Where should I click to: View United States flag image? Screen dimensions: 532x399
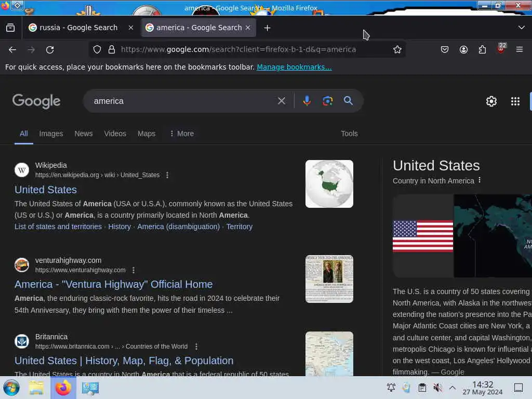coord(423,236)
